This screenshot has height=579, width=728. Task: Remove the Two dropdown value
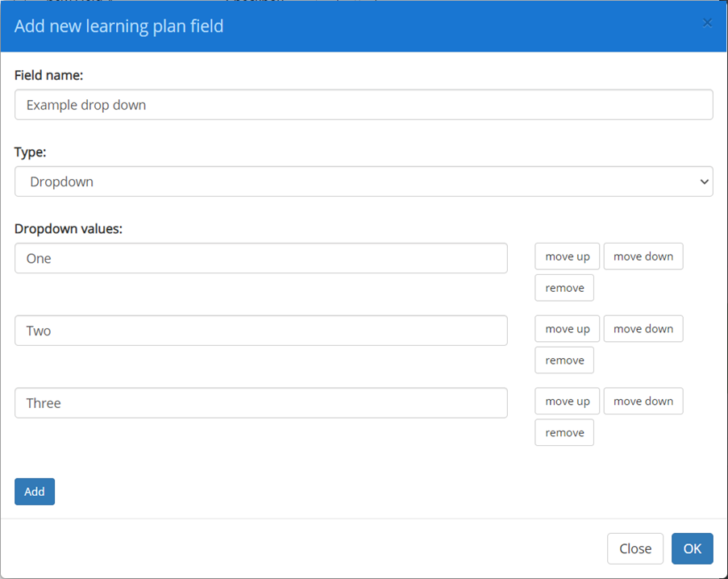coord(564,360)
